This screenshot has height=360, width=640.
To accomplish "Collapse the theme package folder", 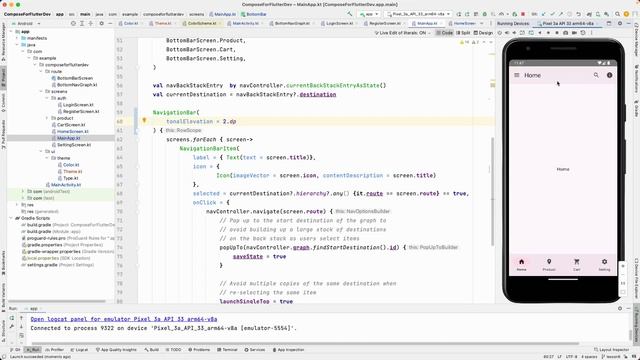I will pos(47,158).
